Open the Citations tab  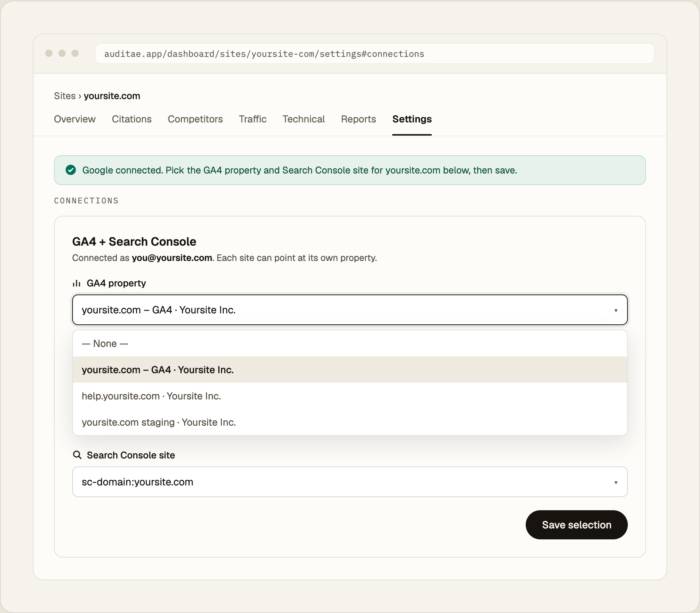point(132,119)
